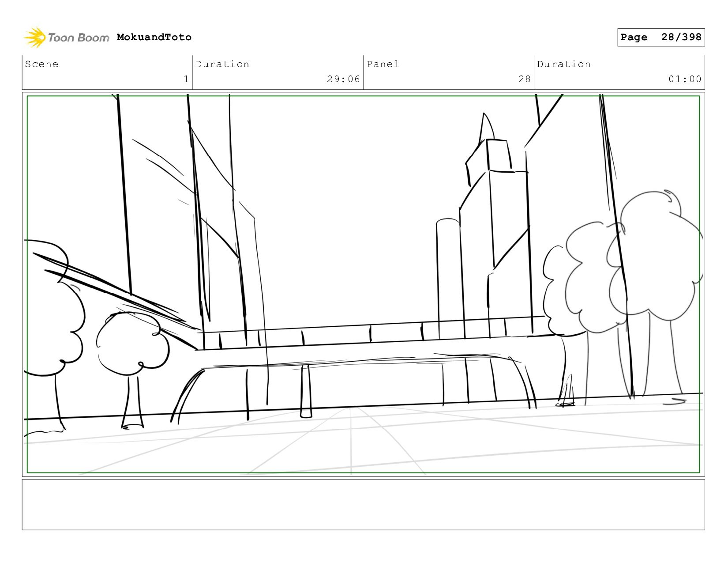The width and height of the screenshot is (728, 563).
Task: Click the Scene label
Action: pos(41,64)
